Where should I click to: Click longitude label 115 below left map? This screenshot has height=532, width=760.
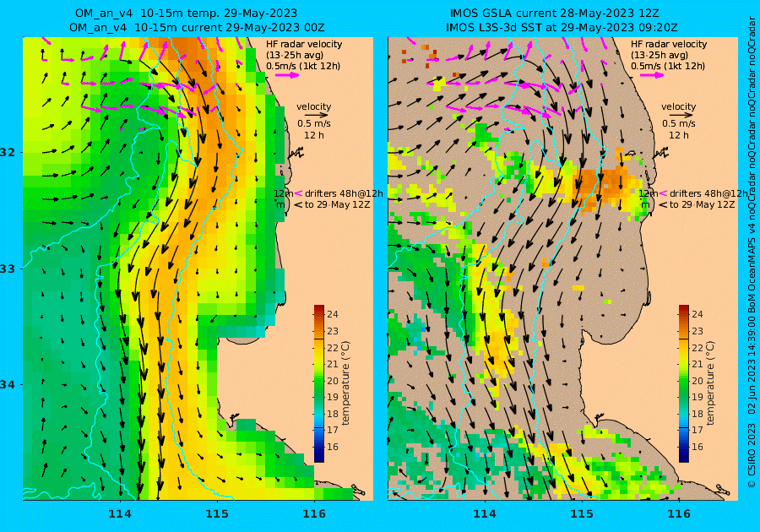click(217, 514)
